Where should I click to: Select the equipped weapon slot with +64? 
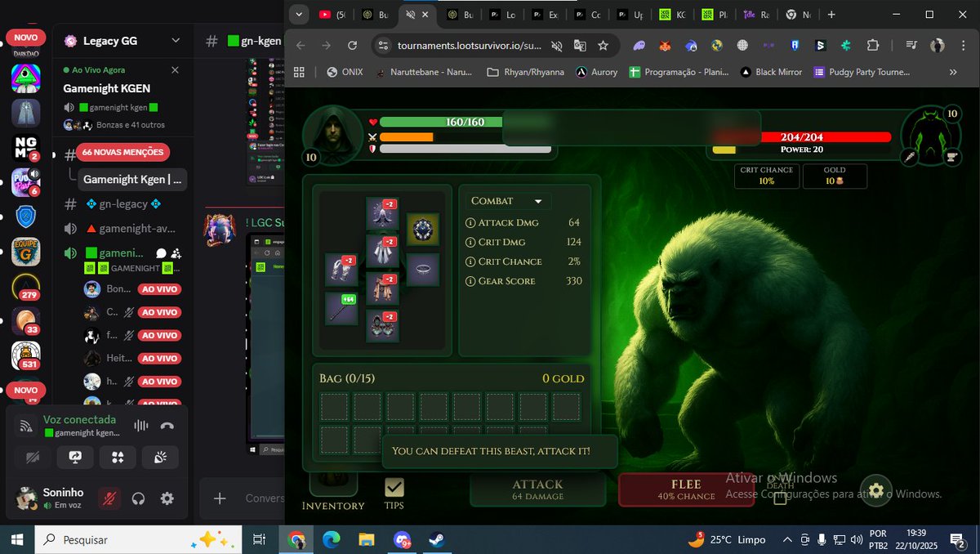point(341,309)
